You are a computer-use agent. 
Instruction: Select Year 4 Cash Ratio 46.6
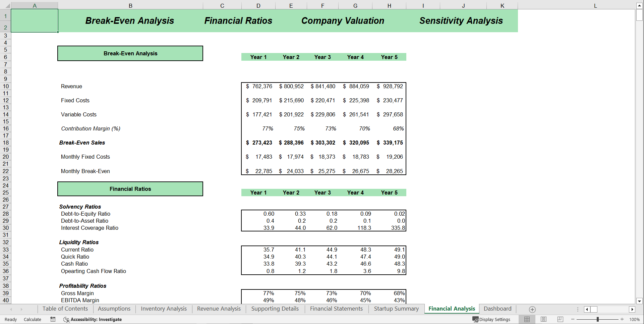pyautogui.click(x=355, y=264)
